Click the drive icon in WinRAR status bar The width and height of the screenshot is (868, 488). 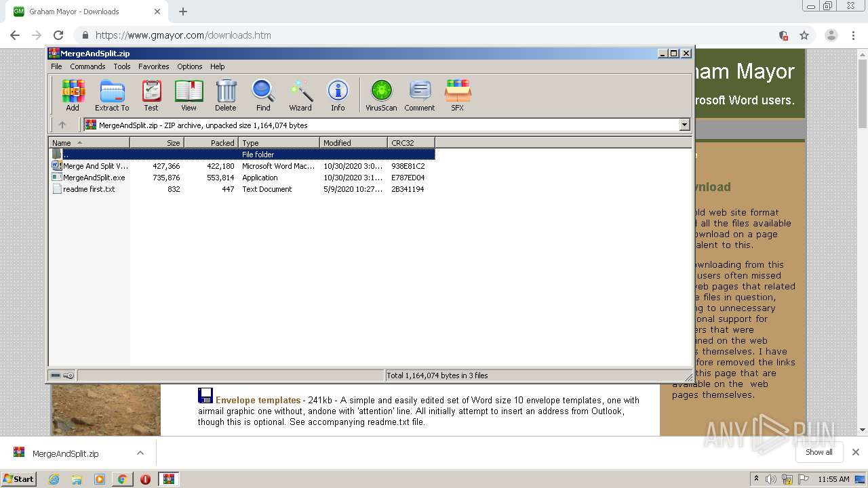point(56,375)
